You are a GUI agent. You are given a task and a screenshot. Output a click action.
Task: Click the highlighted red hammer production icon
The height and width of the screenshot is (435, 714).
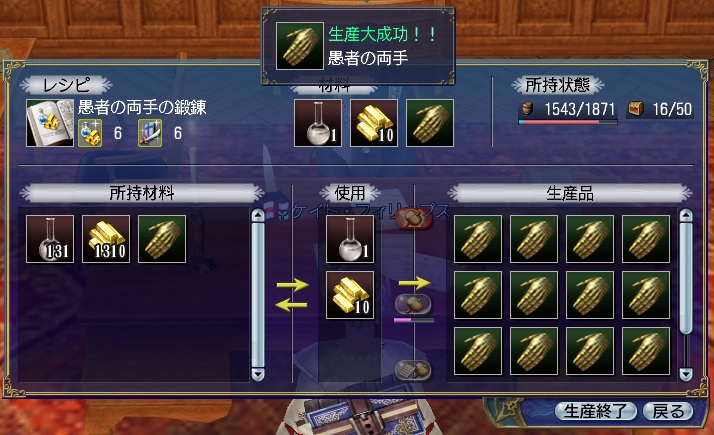pyautogui.click(x=413, y=218)
